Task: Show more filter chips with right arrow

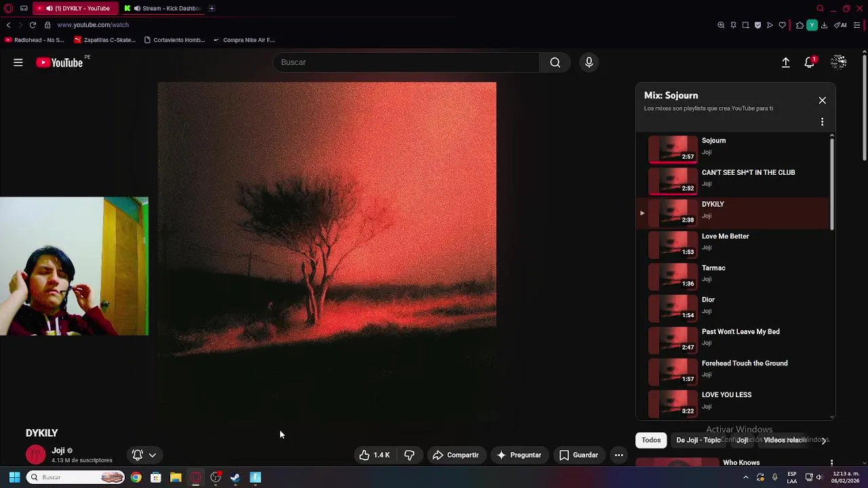Action: (824, 441)
